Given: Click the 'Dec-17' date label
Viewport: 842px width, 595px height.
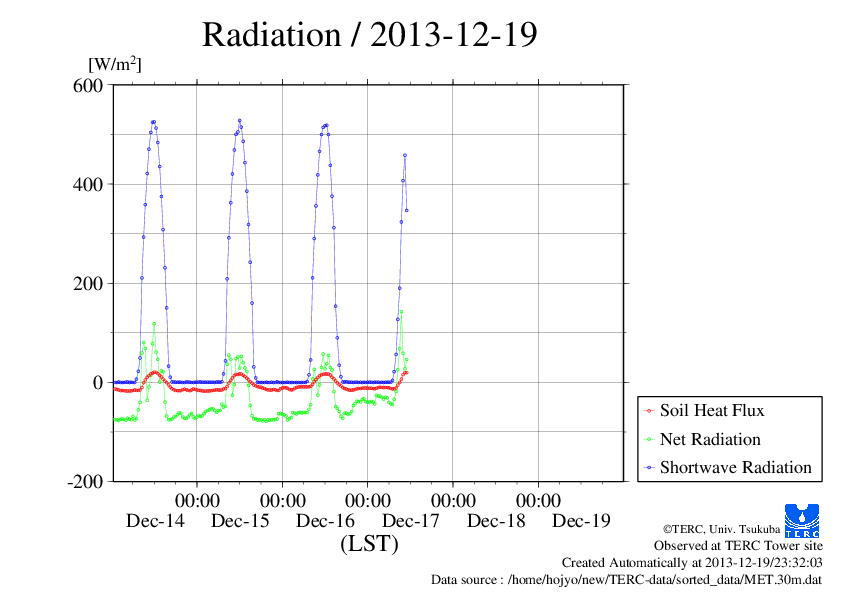Looking at the screenshot, I should point(411,520).
